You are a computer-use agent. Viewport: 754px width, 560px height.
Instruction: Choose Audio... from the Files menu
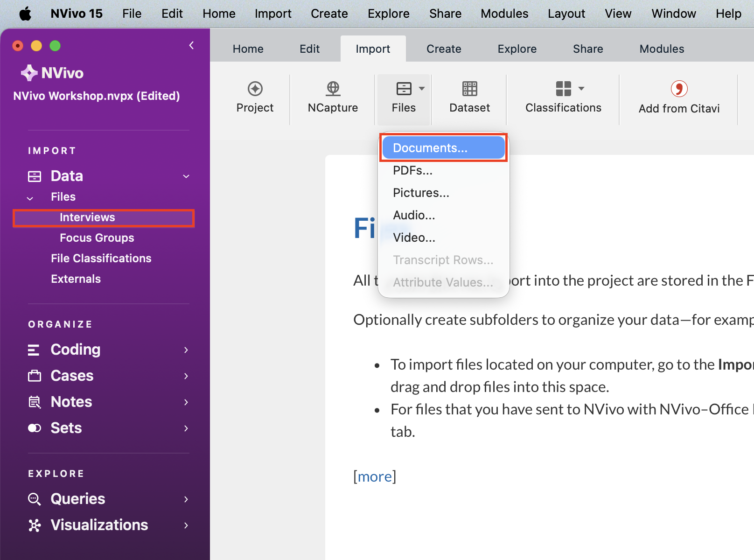click(x=443, y=215)
